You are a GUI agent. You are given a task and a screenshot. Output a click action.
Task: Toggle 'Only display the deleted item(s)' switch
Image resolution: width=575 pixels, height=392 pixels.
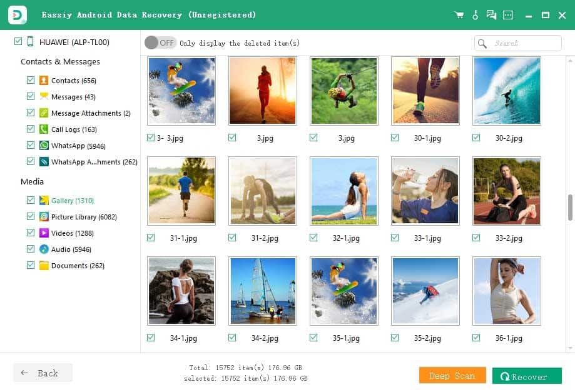click(x=158, y=43)
